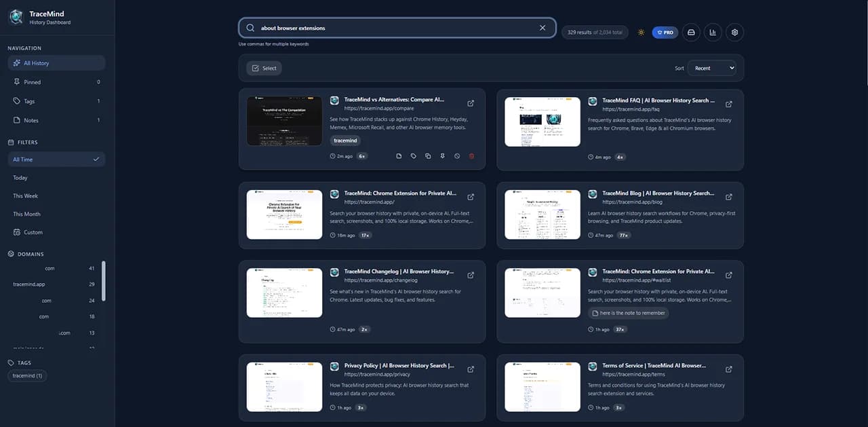Select the This Week filter
868x427 pixels.
[x=56, y=196]
